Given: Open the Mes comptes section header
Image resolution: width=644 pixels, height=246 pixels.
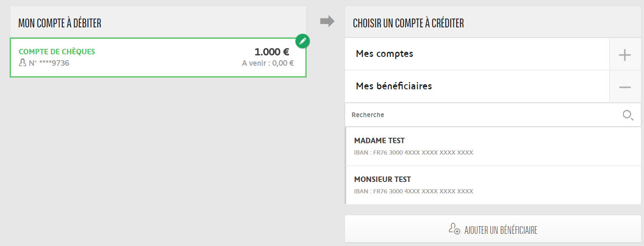Looking at the screenshot, I should pyautogui.click(x=385, y=54).
